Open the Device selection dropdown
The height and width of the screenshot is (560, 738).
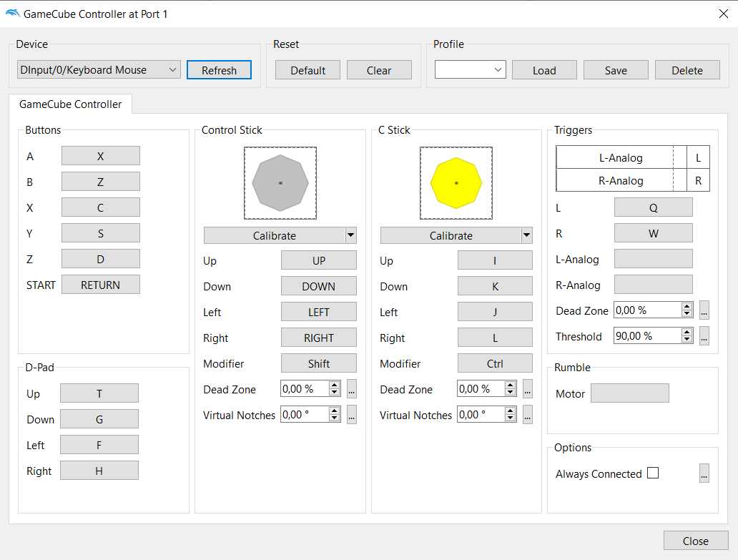(x=99, y=69)
